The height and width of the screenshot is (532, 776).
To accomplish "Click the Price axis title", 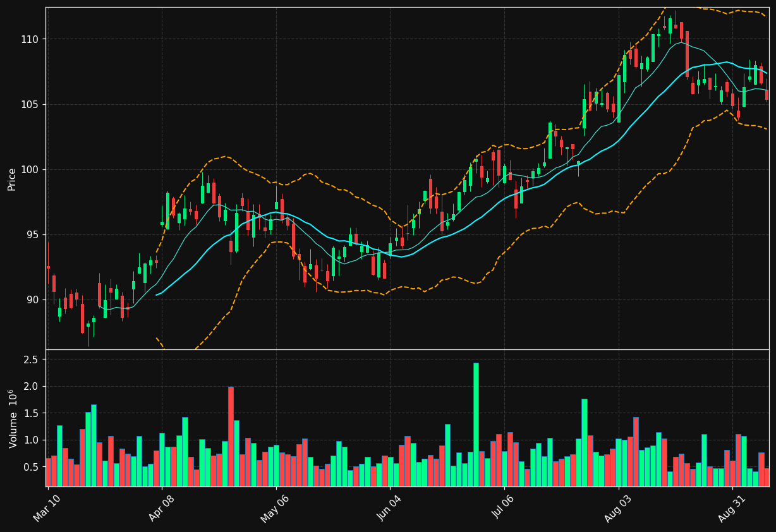I will point(12,179).
